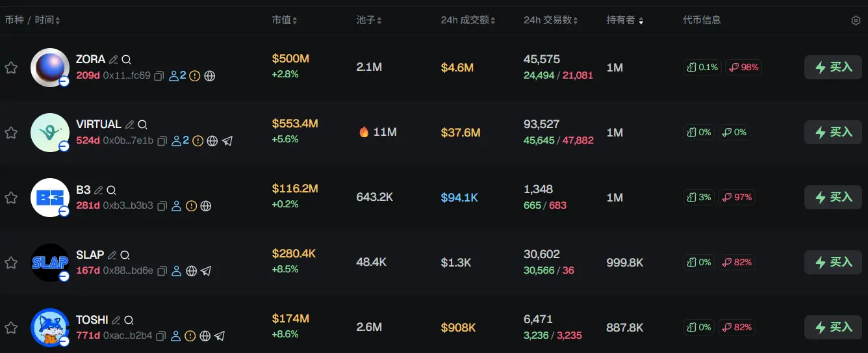Sort by 24h 成交额 column
The height and width of the screenshot is (353, 868).
tap(468, 20)
